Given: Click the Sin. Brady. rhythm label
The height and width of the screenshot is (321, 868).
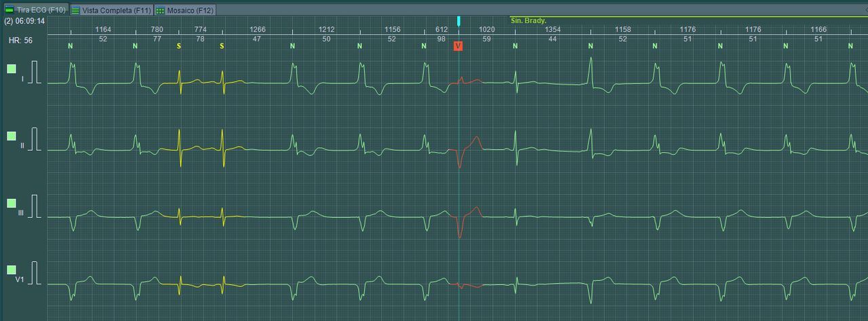Looking at the screenshot, I should pos(528,20).
